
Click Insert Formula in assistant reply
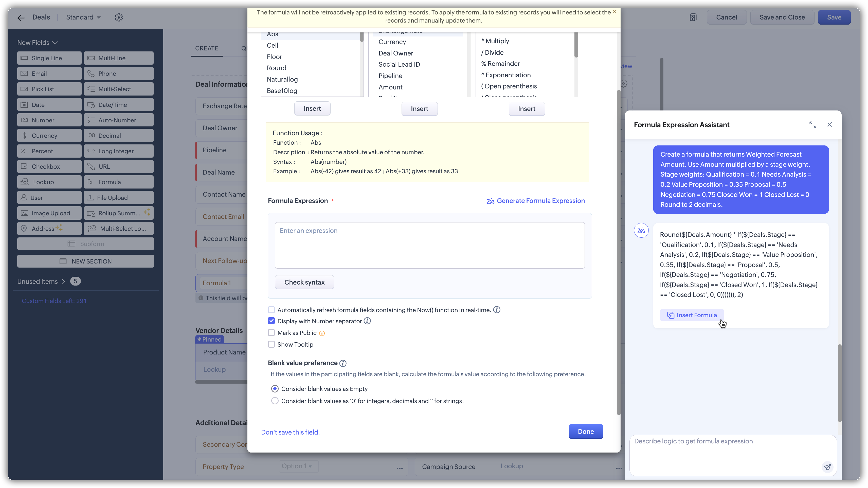[692, 315]
